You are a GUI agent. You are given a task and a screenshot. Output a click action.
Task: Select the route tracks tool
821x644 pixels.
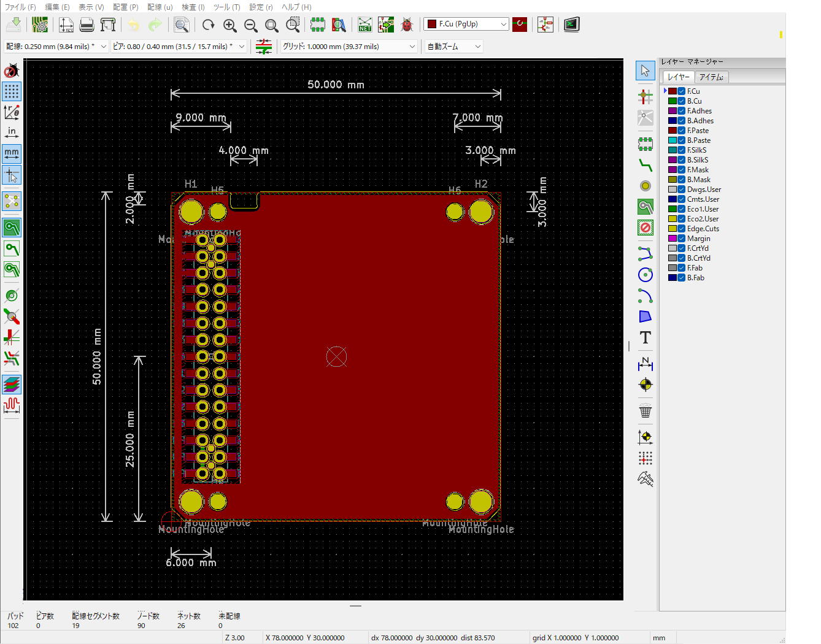pyautogui.click(x=645, y=165)
